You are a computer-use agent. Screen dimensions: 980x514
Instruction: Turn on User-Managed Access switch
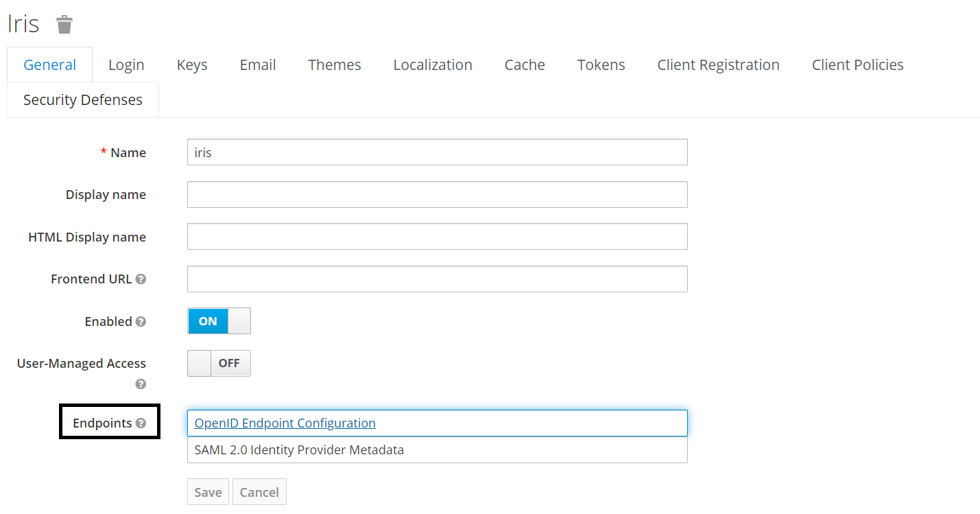[219, 364]
